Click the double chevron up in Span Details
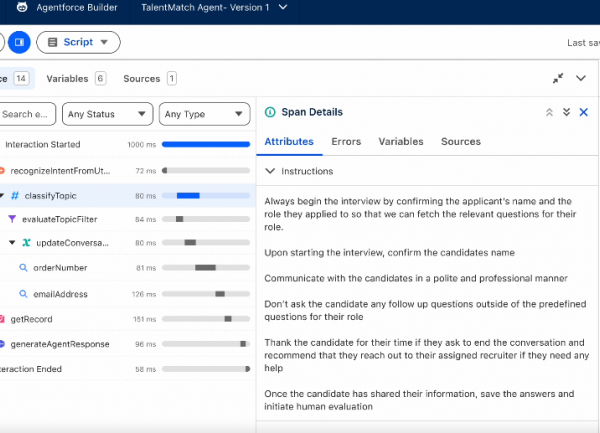The image size is (600, 433). click(549, 113)
